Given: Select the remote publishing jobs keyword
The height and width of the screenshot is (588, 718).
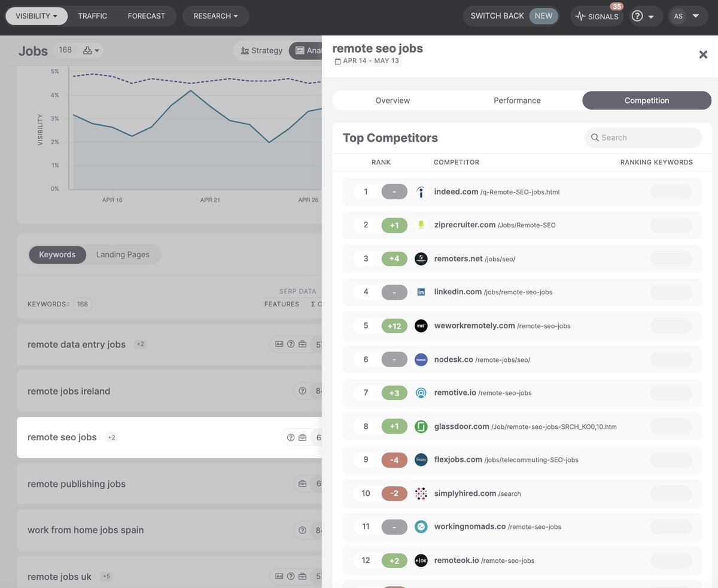Looking at the screenshot, I should tap(77, 484).
